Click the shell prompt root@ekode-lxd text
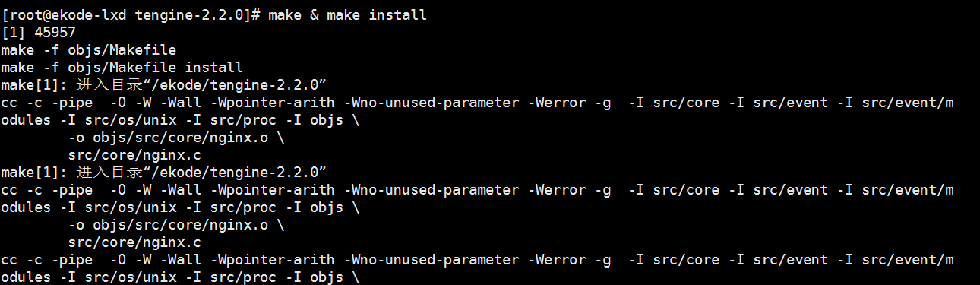The image size is (980, 285). tap(69, 15)
